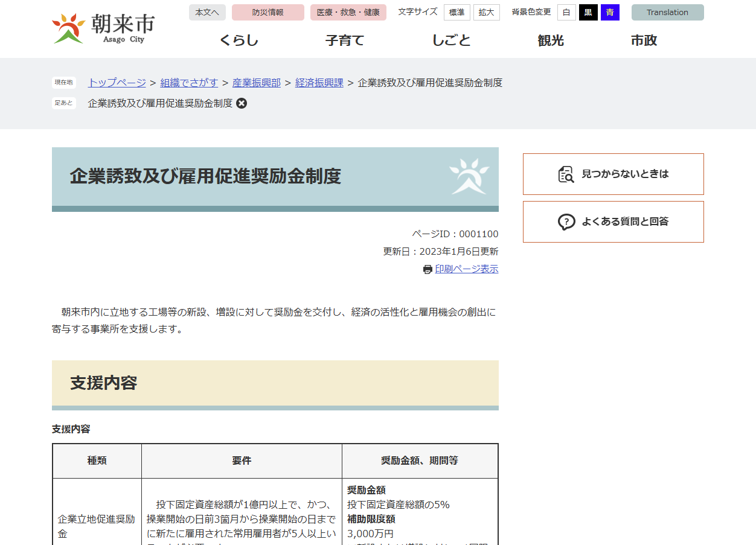
Task: Click the 企業誘致及び雇用促進奨励金制度 entry in 足あと
Action: pos(160,103)
